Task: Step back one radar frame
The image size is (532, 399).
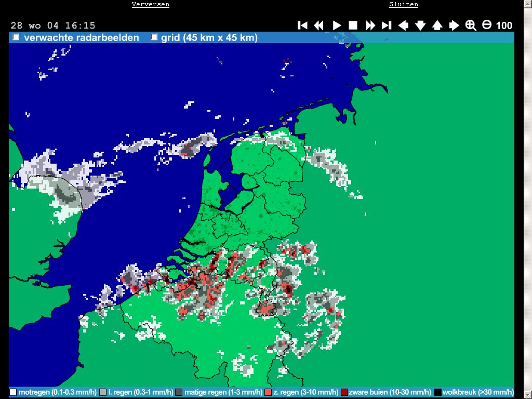Action: click(x=319, y=25)
